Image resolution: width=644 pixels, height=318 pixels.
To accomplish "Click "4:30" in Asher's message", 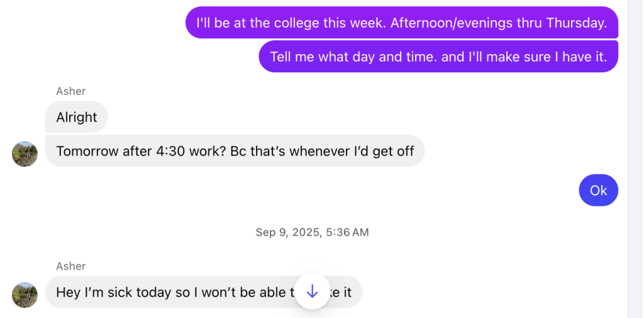I will [171, 151].
